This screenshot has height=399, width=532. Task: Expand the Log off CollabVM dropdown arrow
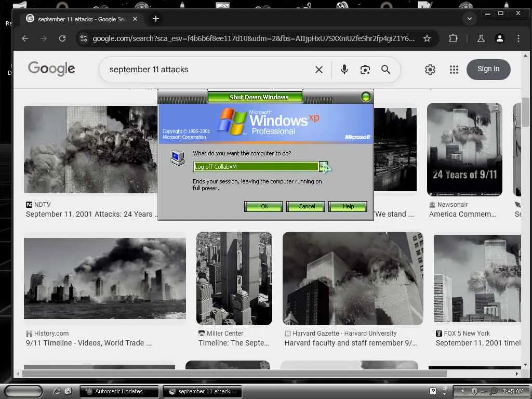coord(323,167)
